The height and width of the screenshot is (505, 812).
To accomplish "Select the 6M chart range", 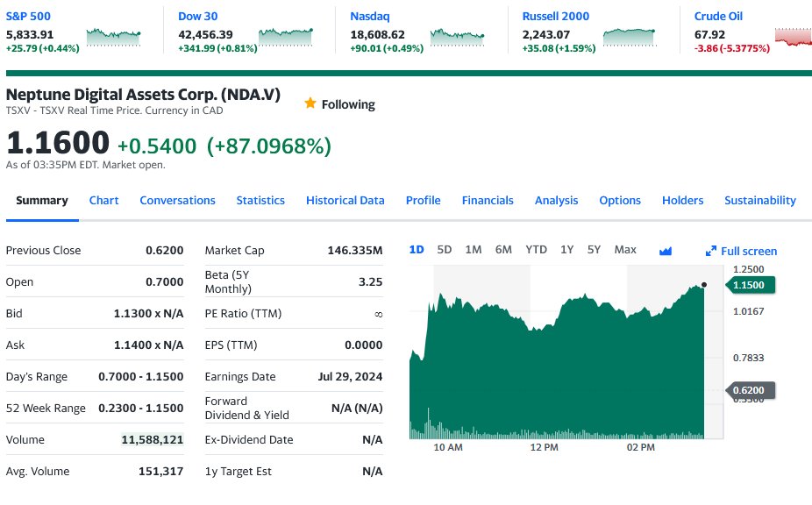I will [503, 250].
